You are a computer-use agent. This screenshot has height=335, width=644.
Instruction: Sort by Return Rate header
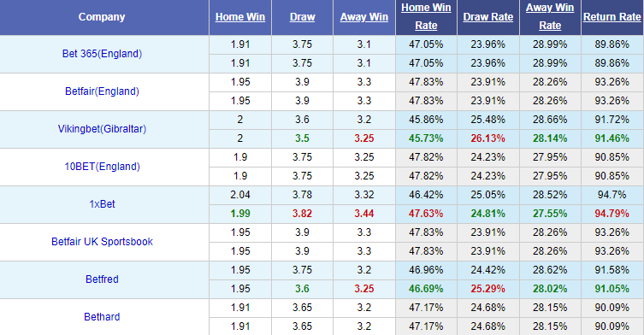point(612,17)
